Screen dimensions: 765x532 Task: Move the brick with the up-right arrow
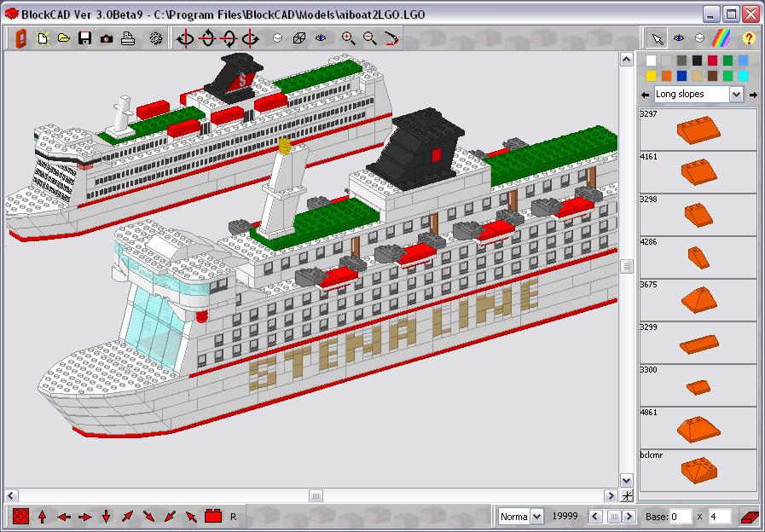coord(127,517)
